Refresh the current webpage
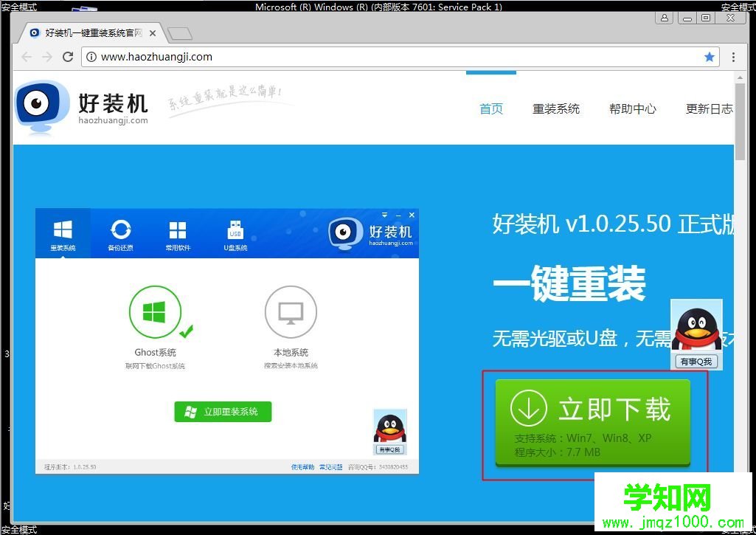 pos(68,56)
